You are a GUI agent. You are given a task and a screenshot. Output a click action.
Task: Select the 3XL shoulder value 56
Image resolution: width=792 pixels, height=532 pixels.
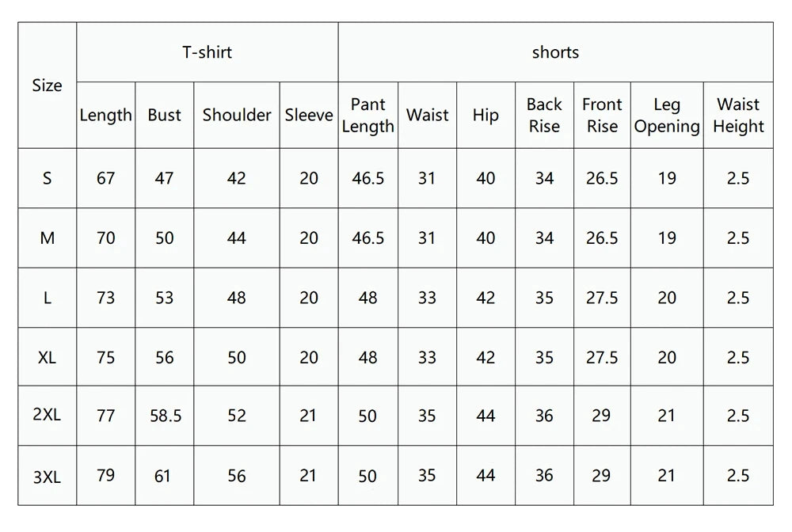pos(237,476)
